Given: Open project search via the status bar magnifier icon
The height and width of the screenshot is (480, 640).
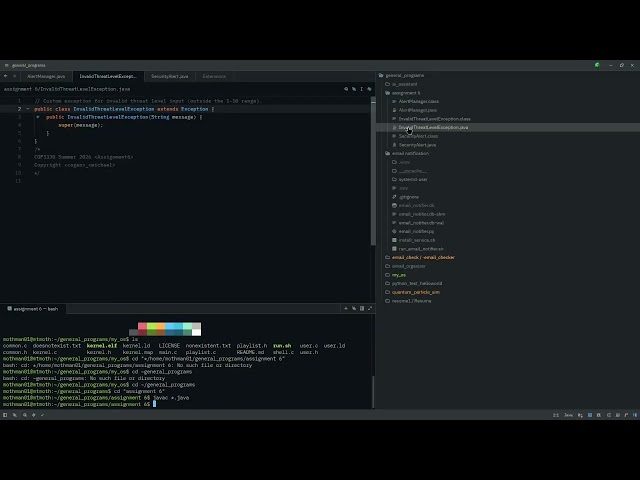Looking at the screenshot, I should [25, 415].
